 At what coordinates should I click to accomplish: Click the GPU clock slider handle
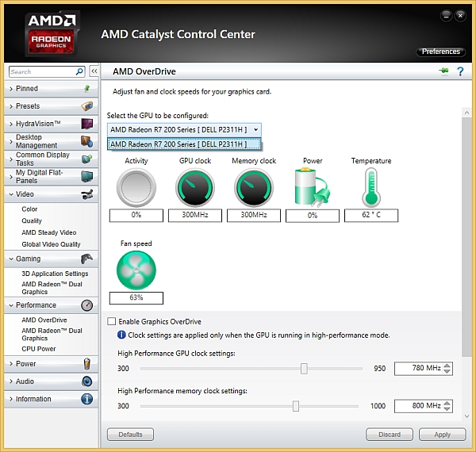[304, 369]
